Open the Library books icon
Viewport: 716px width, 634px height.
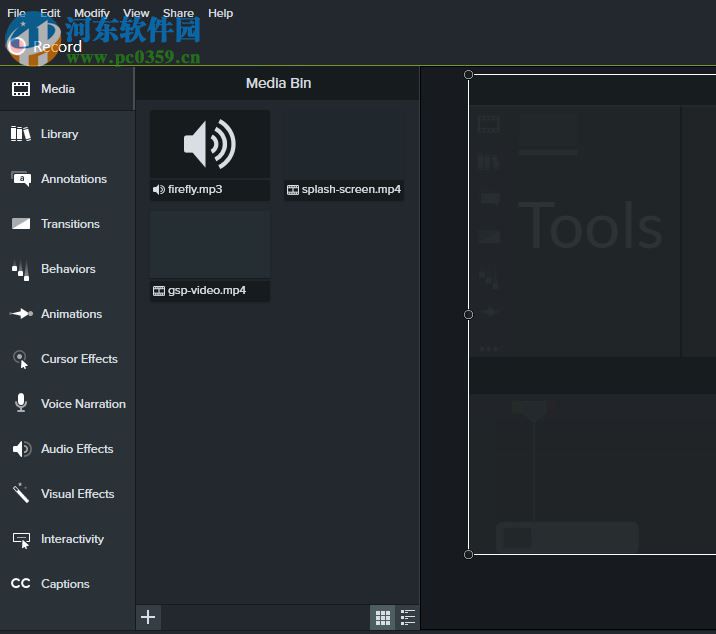pyautogui.click(x=21, y=134)
